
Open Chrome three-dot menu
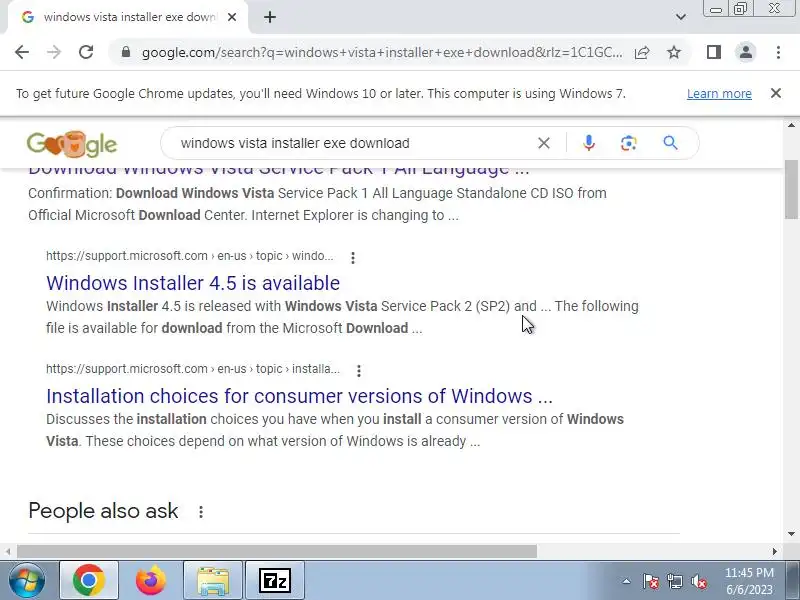click(778, 52)
